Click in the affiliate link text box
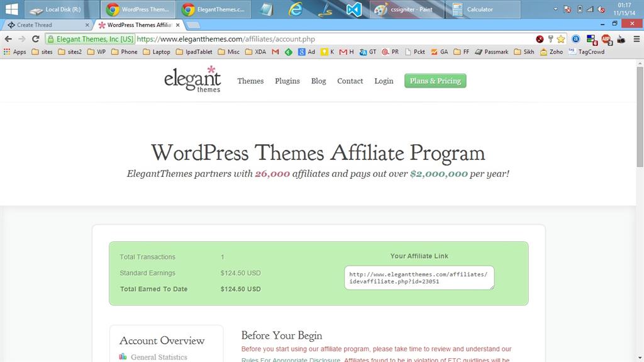 click(x=419, y=278)
